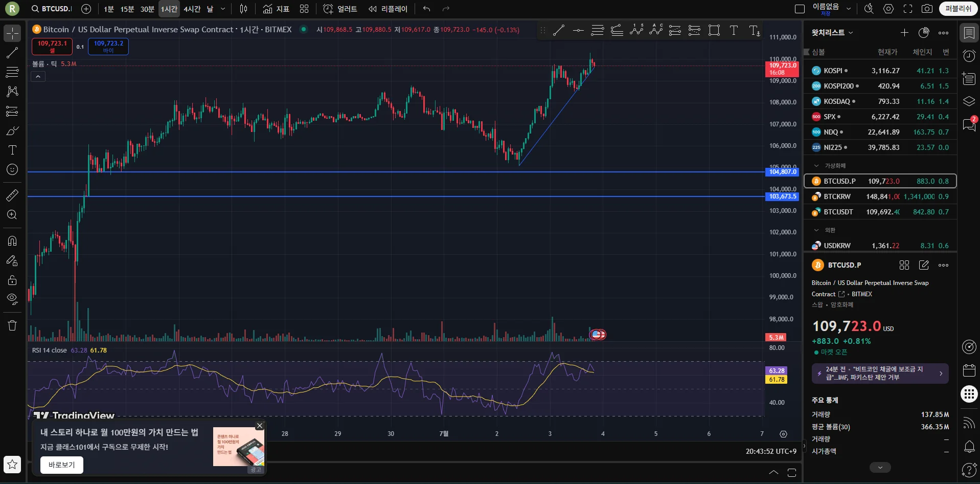Collapse the 외환 watchlist section
The image size is (980, 484).
coord(816,230)
